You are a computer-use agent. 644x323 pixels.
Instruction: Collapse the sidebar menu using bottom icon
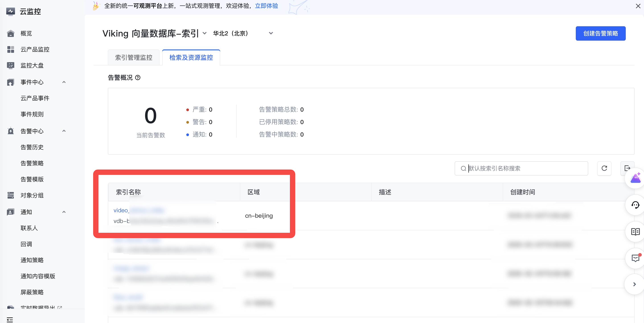pyautogui.click(x=10, y=319)
